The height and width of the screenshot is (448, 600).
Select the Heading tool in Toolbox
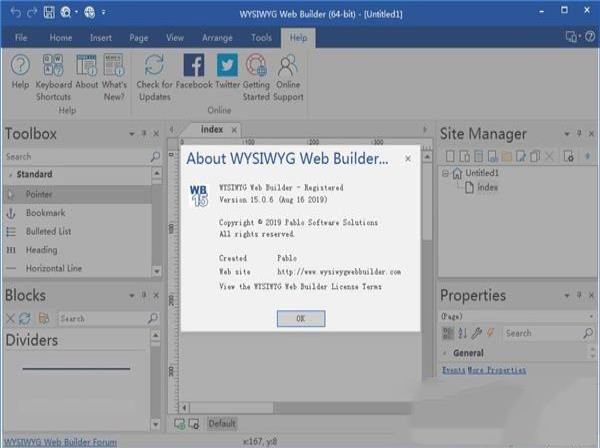point(78,250)
